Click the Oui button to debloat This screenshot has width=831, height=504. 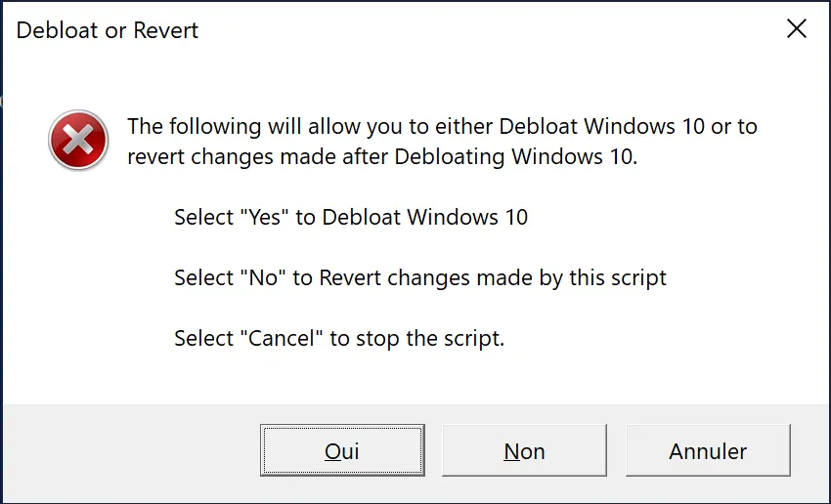click(x=342, y=450)
